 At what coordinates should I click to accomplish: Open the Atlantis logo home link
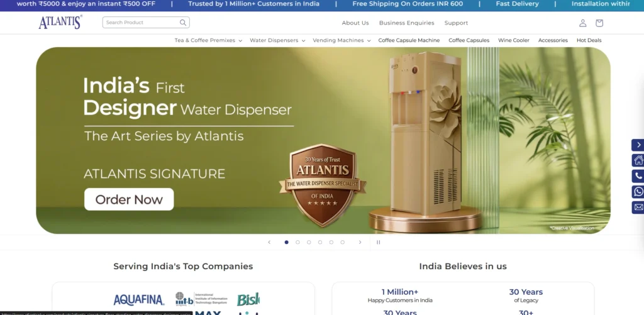[x=60, y=22]
